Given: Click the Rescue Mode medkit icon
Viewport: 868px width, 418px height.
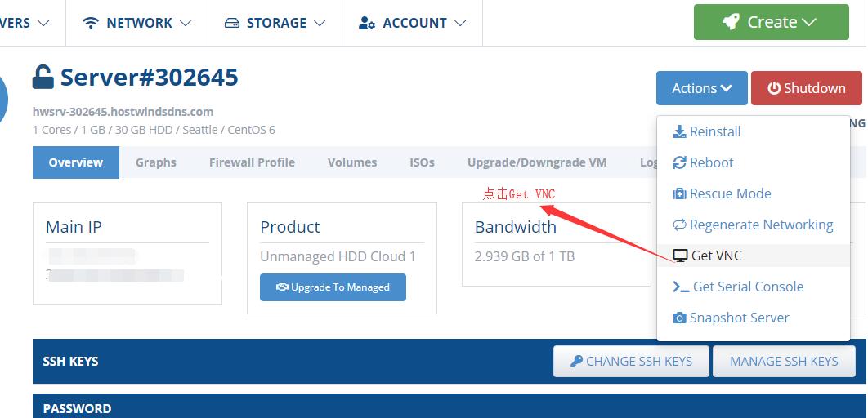Looking at the screenshot, I should click(679, 193).
